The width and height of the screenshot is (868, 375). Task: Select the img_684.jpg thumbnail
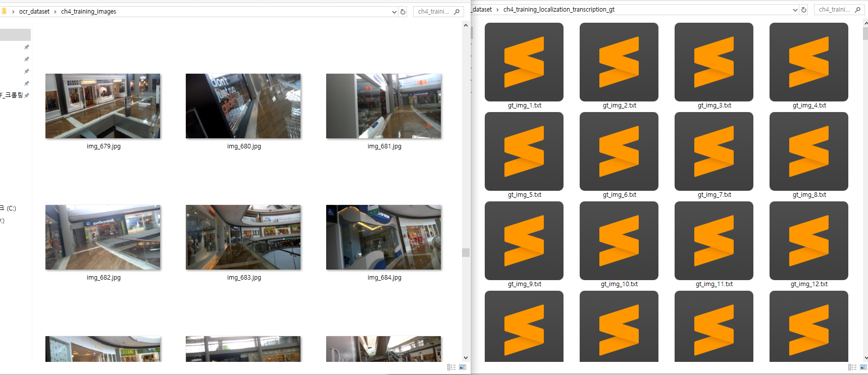pos(384,237)
